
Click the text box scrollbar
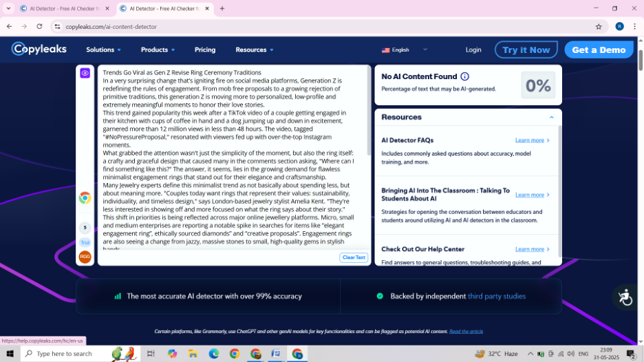tap(368, 111)
